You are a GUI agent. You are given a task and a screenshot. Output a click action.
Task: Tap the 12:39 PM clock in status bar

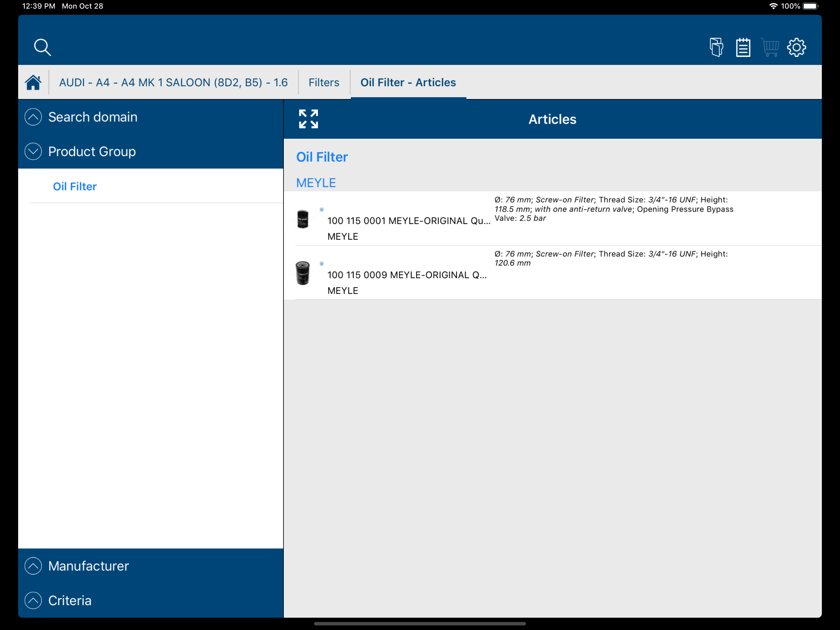[39, 6]
